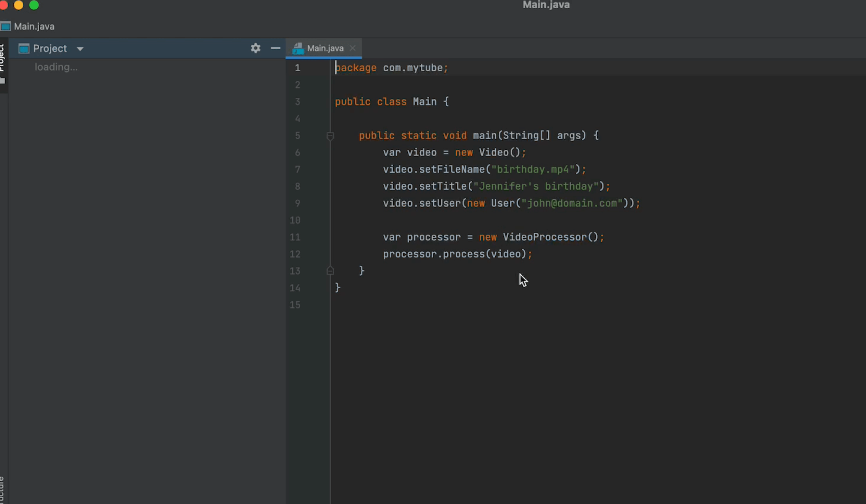The image size is (866, 504).
Task: Collapse the main method at line 5
Action: click(x=330, y=136)
